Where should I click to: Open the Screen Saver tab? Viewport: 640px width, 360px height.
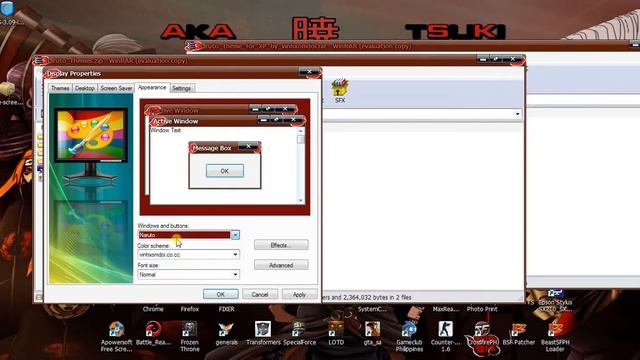click(116, 88)
